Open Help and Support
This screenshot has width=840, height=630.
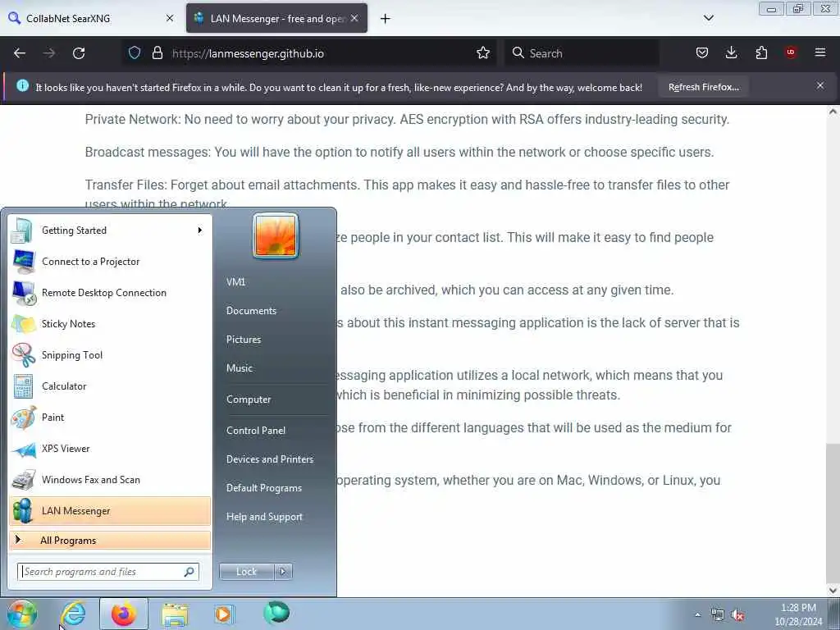coord(264,517)
